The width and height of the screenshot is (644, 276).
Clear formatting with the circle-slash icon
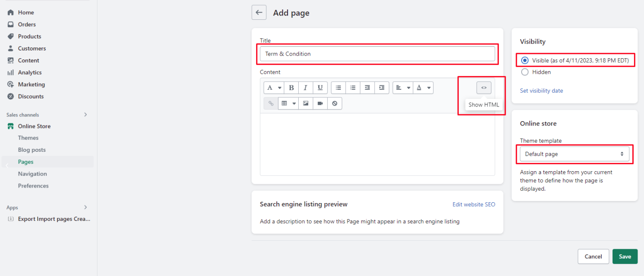click(x=335, y=103)
